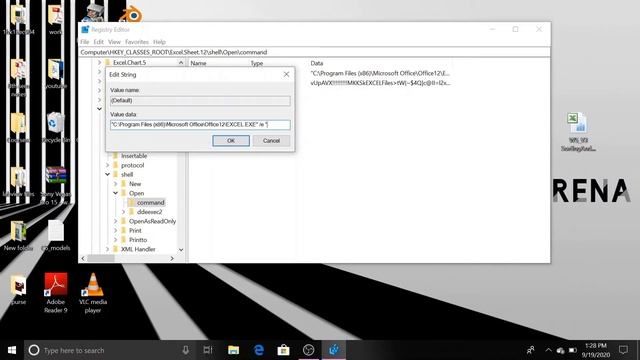Open the Excel file on desktop

click(578, 131)
